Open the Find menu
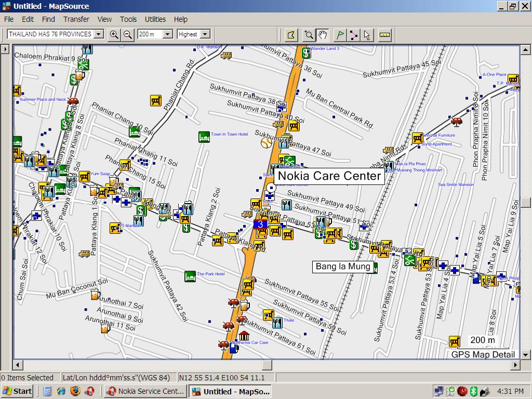Image resolution: width=532 pixels, height=399 pixels. (x=48, y=19)
